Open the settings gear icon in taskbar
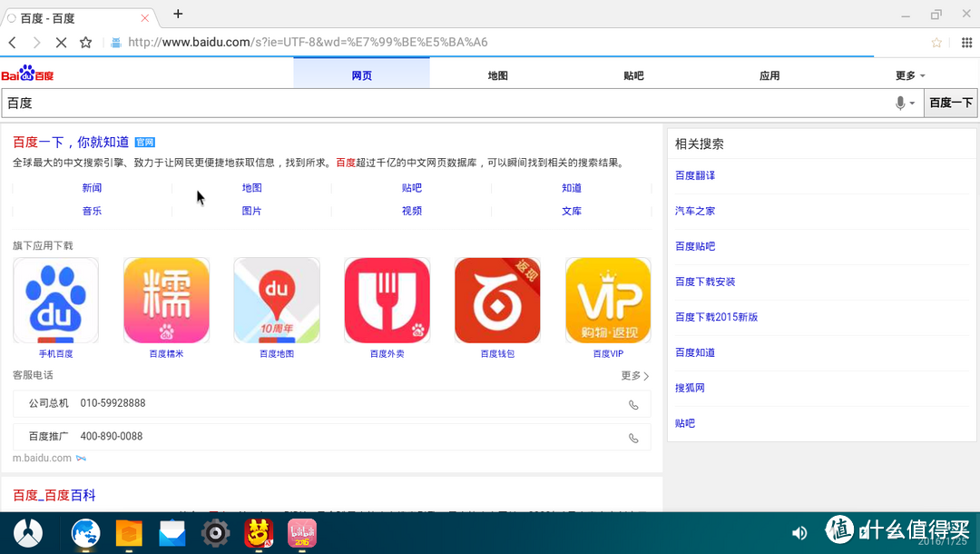 216,533
